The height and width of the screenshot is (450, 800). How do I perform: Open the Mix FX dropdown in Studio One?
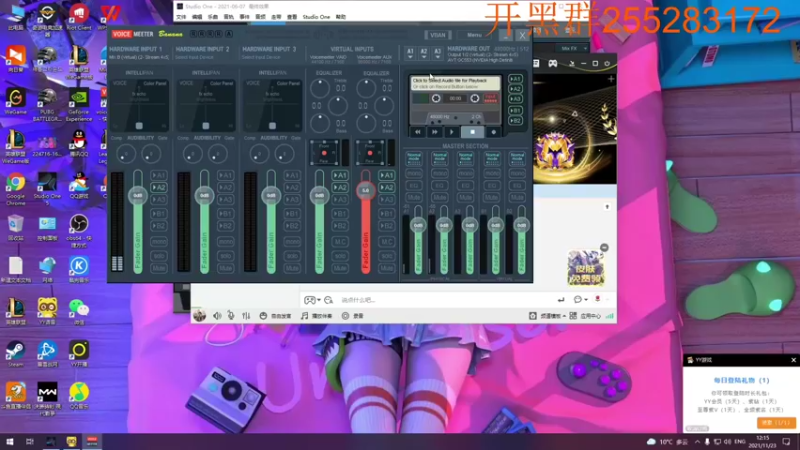point(572,48)
